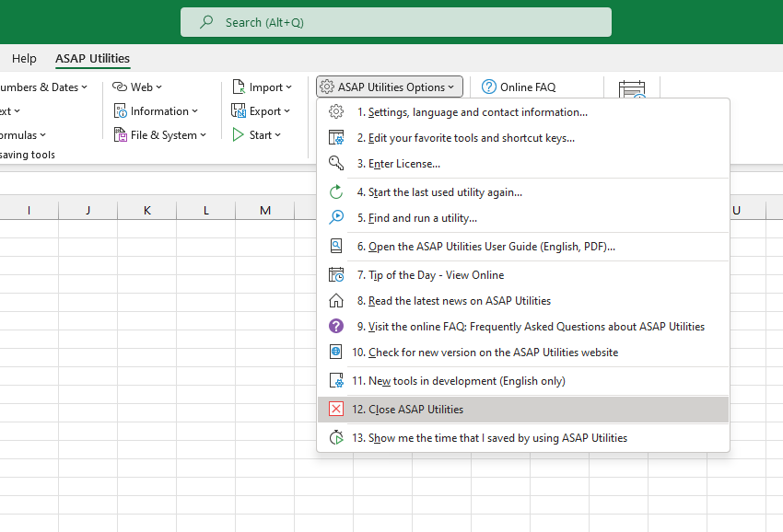Select column header U
The image size is (783, 532).
[x=737, y=210]
